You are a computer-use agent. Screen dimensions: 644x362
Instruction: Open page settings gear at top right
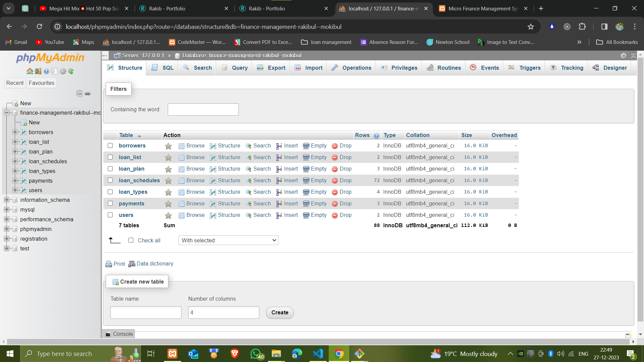[x=624, y=56]
